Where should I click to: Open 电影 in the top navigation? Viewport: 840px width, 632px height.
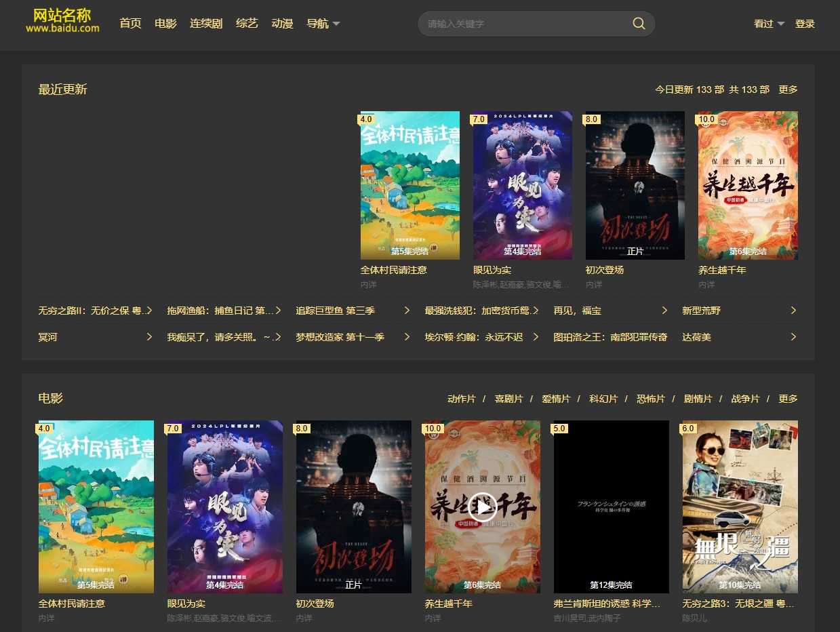pos(165,24)
